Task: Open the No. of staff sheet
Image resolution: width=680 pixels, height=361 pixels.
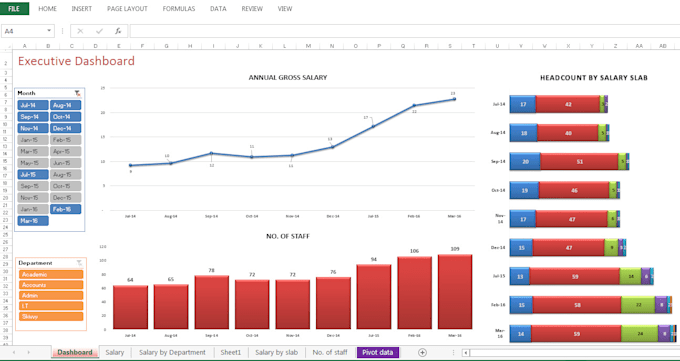Action: tap(330, 352)
